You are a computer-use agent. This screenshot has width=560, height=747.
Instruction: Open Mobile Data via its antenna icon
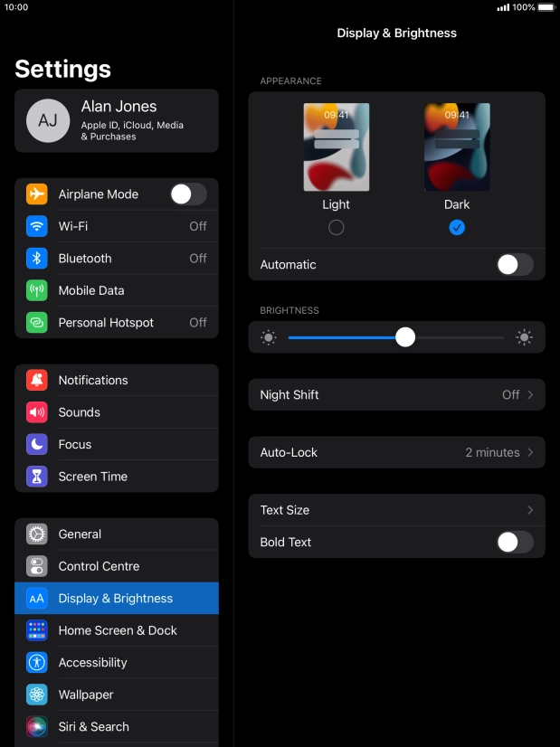(x=37, y=290)
